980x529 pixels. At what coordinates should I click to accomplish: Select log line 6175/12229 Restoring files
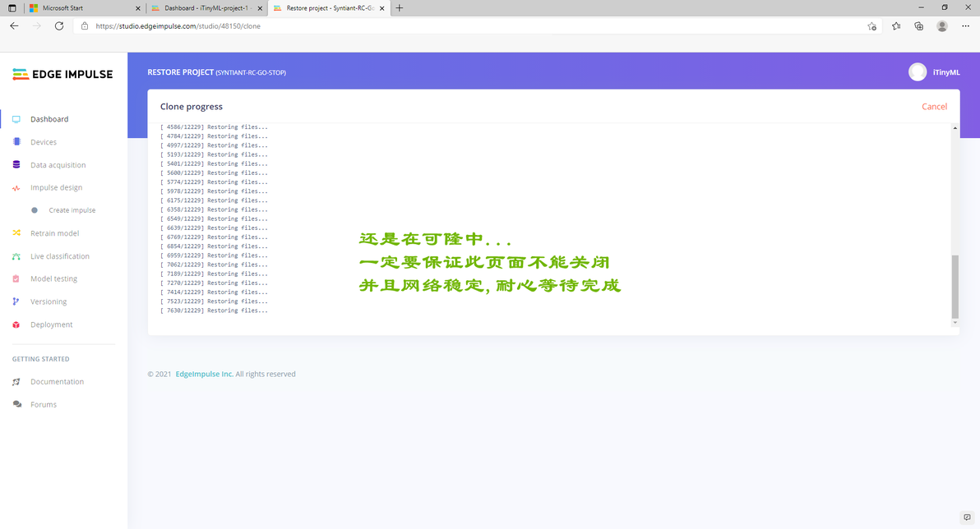(214, 200)
